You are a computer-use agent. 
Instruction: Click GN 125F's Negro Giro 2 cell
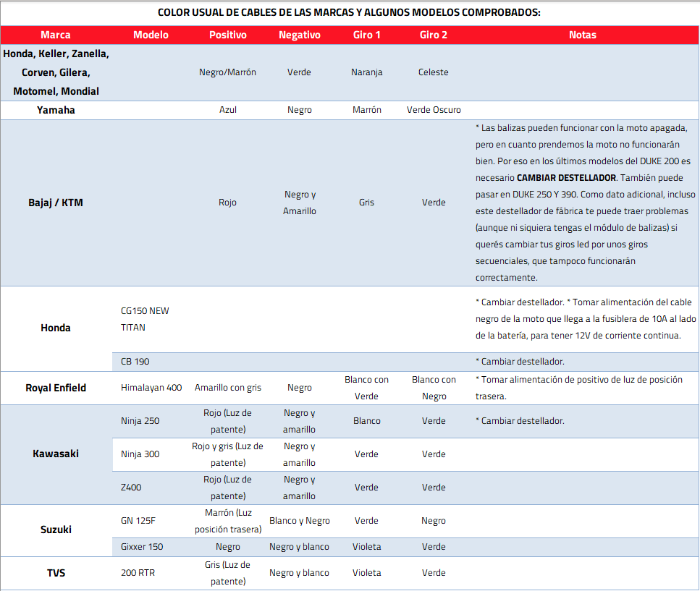coord(434,521)
